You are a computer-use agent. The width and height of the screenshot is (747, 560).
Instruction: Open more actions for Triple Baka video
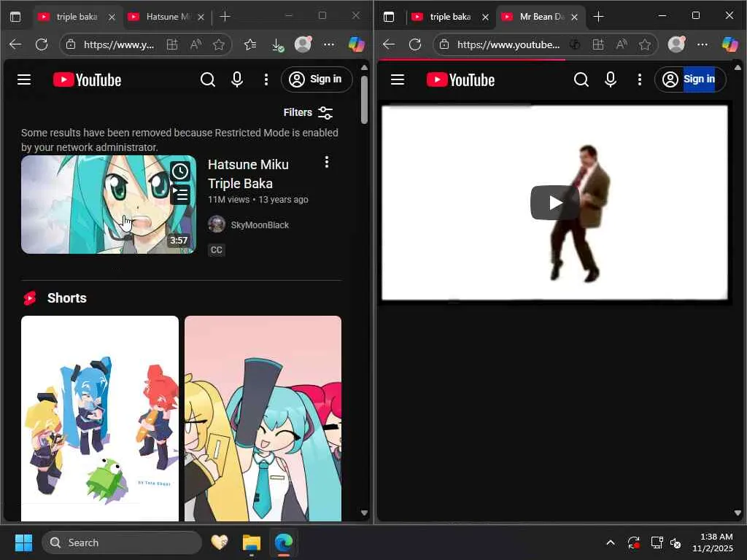coord(326,162)
